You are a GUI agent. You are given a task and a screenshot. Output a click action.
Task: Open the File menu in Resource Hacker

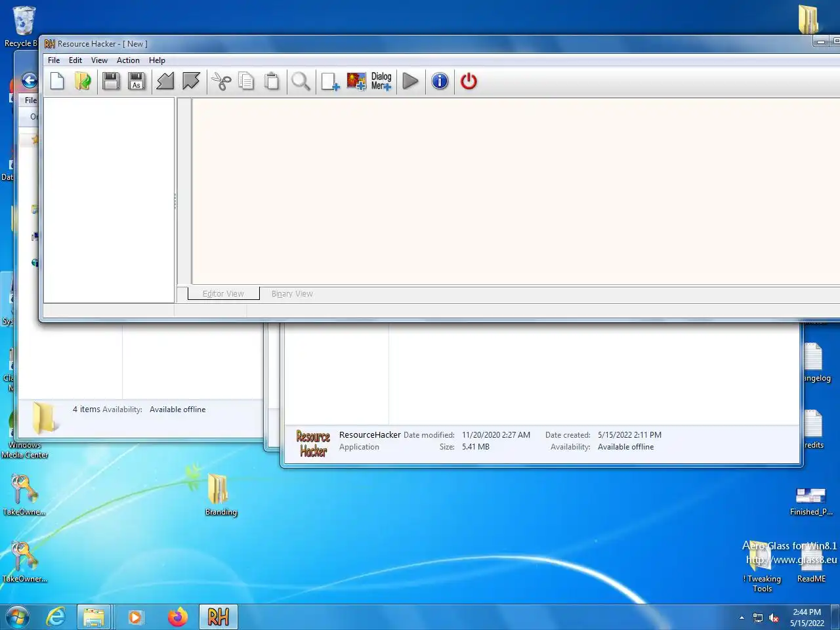point(54,60)
